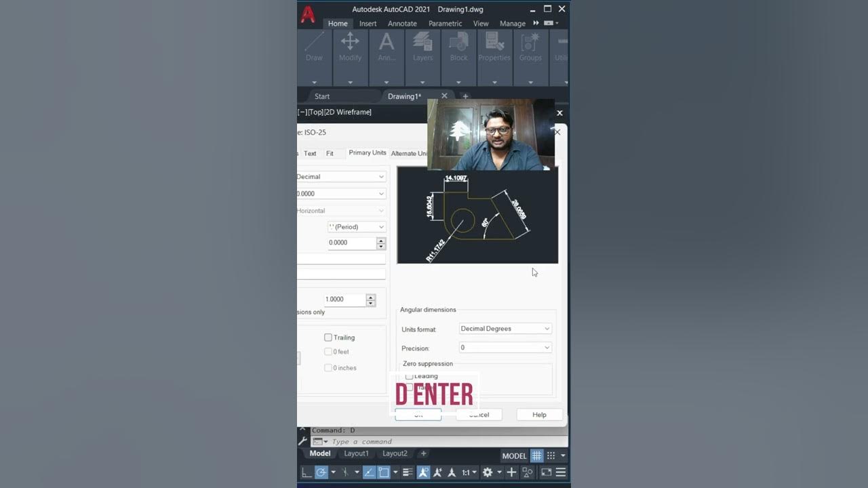Toggle Object Snap in status bar

point(384,472)
